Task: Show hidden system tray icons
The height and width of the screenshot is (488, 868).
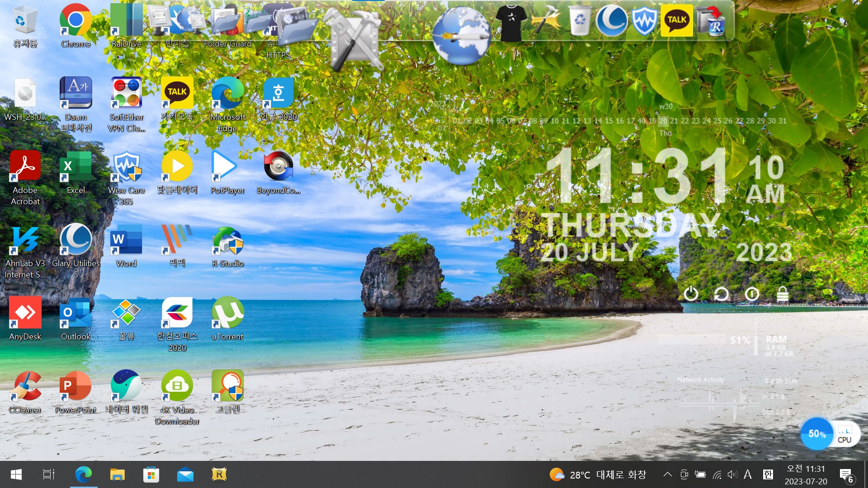Action: (x=667, y=474)
